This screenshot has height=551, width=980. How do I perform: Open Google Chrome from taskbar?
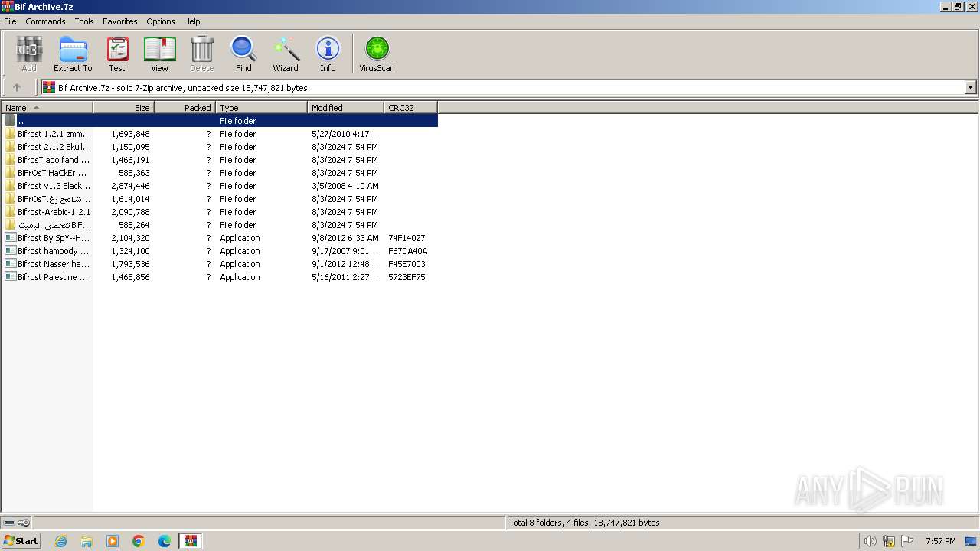(x=139, y=541)
